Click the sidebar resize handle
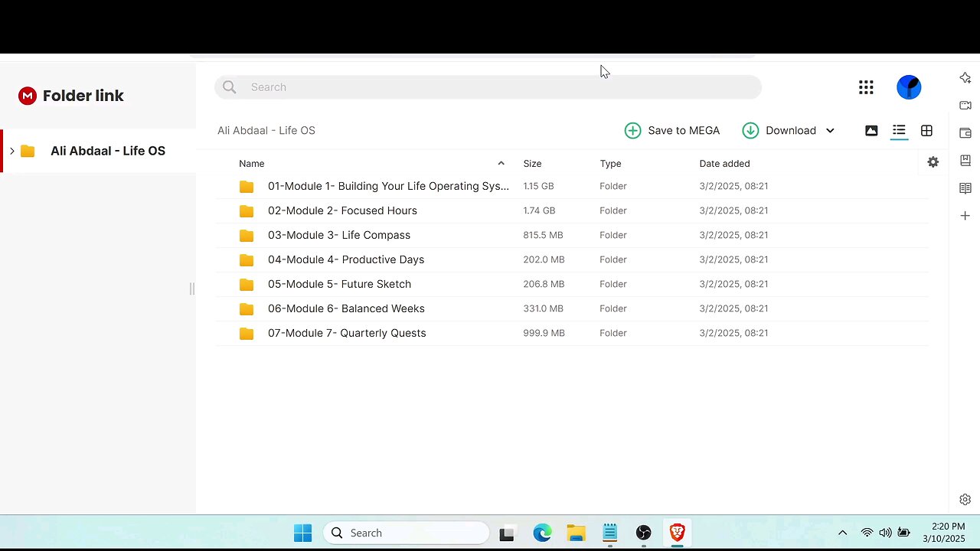 [x=192, y=289]
